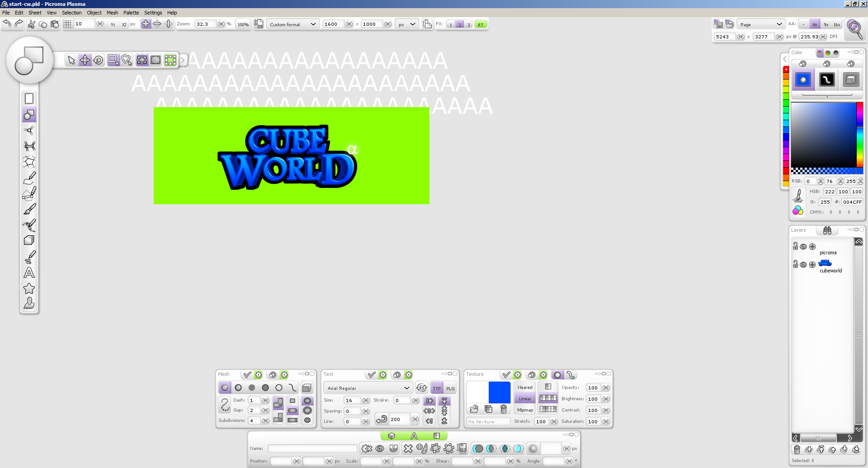This screenshot has width=868, height=468.
Task: Click the Undo arrow icon
Action: (x=7, y=24)
